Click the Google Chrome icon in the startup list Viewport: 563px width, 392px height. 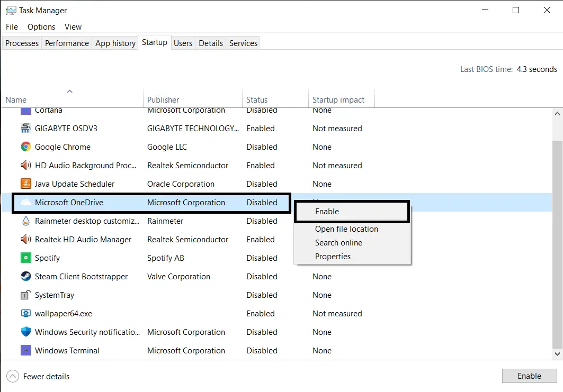point(25,147)
